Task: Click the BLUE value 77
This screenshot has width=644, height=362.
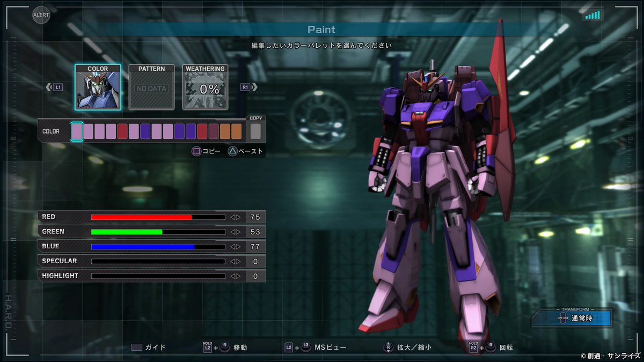Action: (x=255, y=247)
